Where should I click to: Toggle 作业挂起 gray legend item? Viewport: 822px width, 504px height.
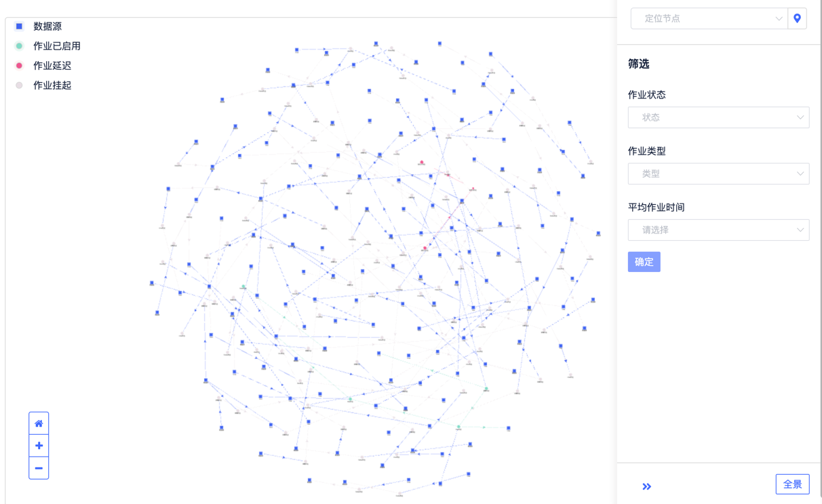[19, 85]
